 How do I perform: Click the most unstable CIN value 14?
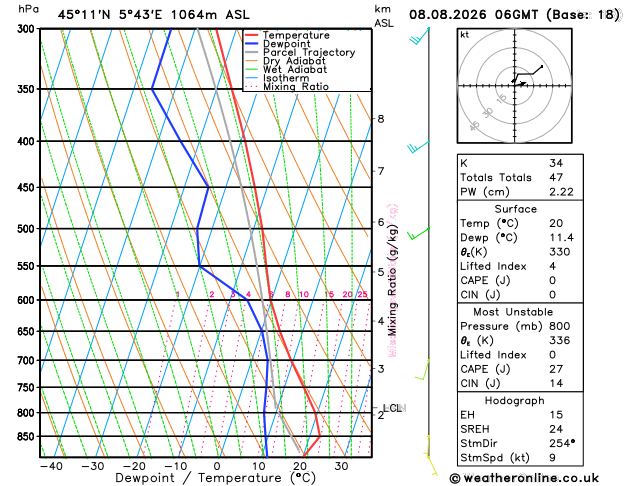pos(556,383)
